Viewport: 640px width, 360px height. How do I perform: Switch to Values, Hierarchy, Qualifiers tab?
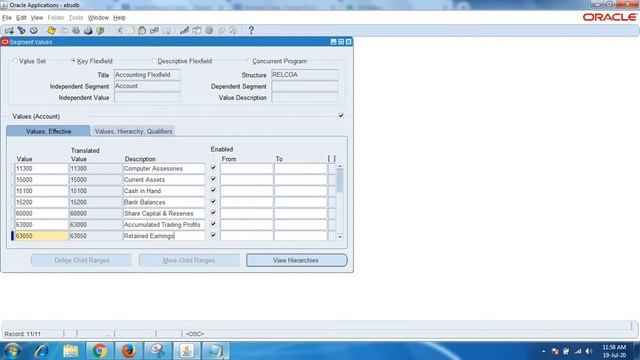[133, 131]
